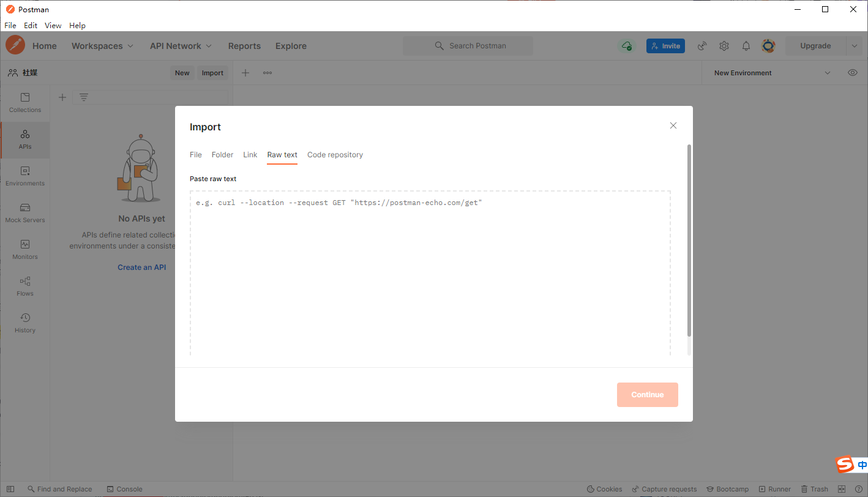Click the Postman logo in the header
Screen dimensions: 868x497
15,45
